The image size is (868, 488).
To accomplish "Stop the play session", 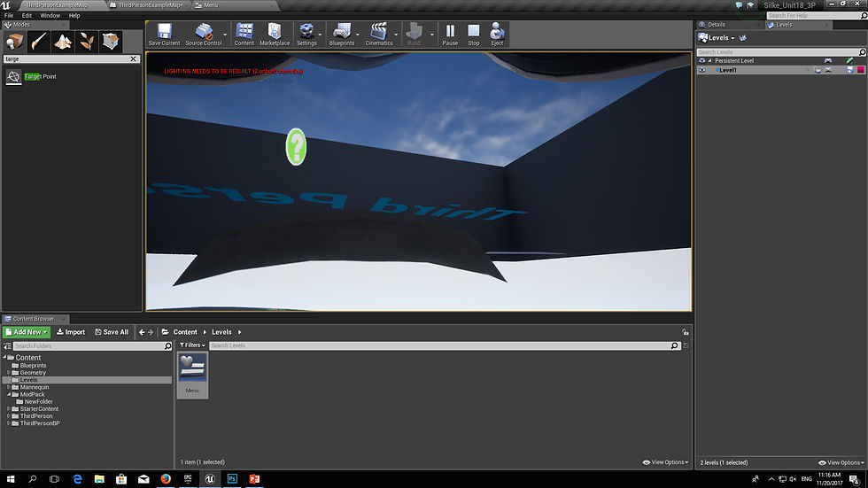I will tap(473, 35).
